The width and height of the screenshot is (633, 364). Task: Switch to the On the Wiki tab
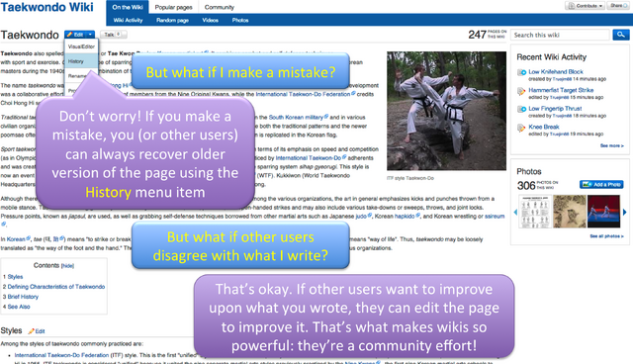coord(128,7)
